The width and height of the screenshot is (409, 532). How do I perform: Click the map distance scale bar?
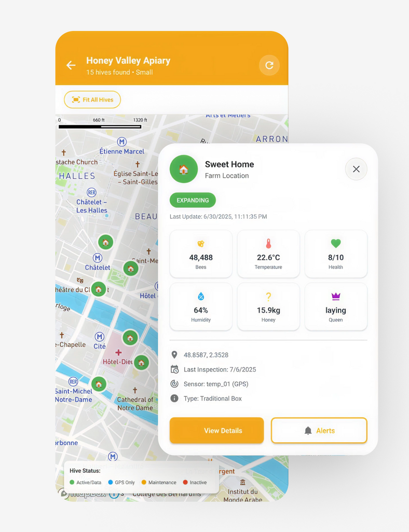tap(100, 127)
